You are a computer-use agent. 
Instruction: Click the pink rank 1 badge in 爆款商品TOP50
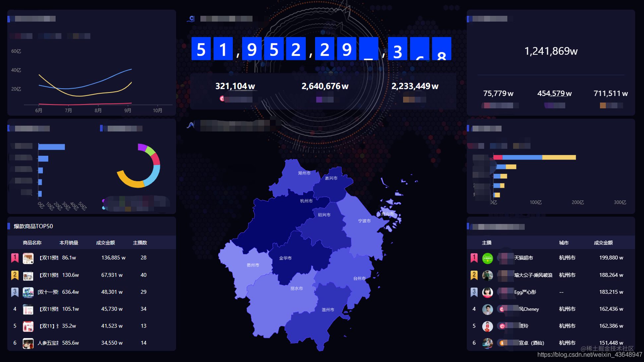pos(15,258)
